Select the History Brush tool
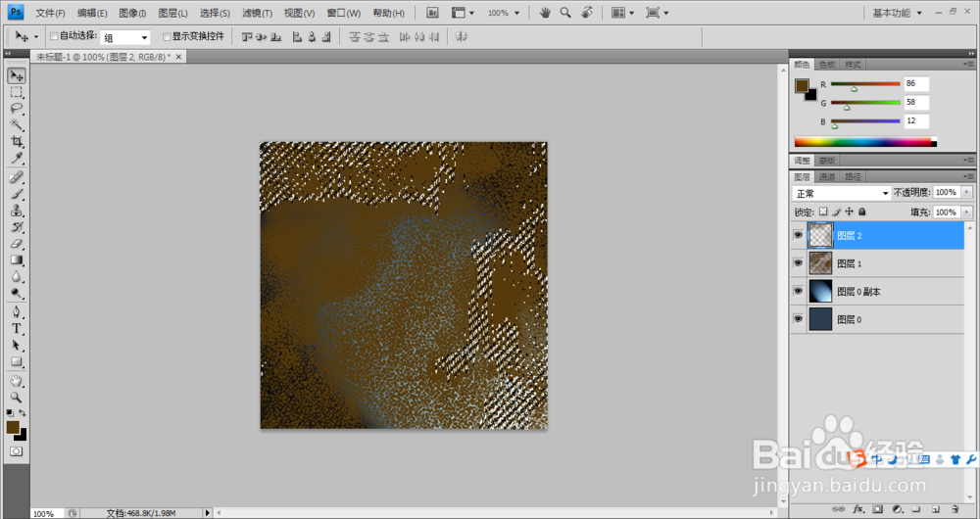The image size is (980, 519). pyautogui.click(x=17, y=227)
